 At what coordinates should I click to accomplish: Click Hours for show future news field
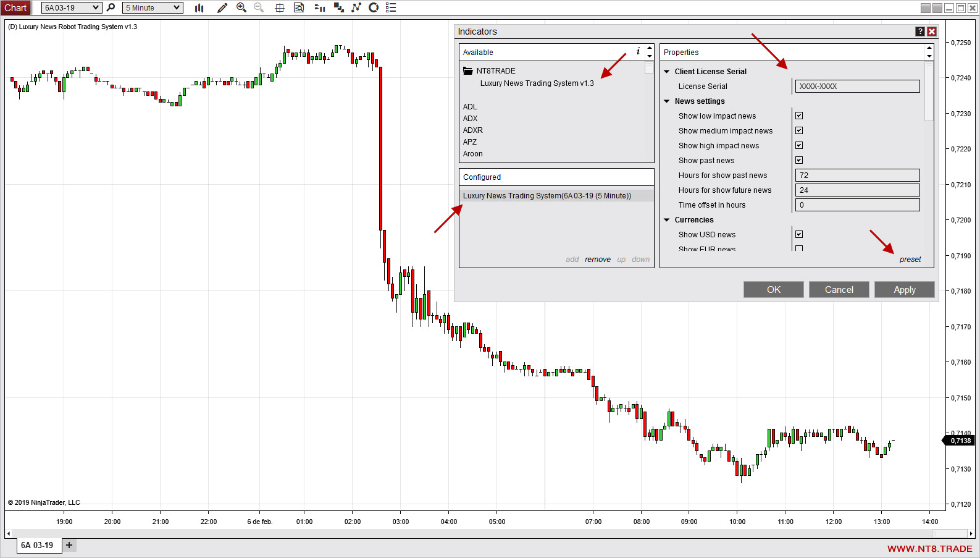[858, 190]
